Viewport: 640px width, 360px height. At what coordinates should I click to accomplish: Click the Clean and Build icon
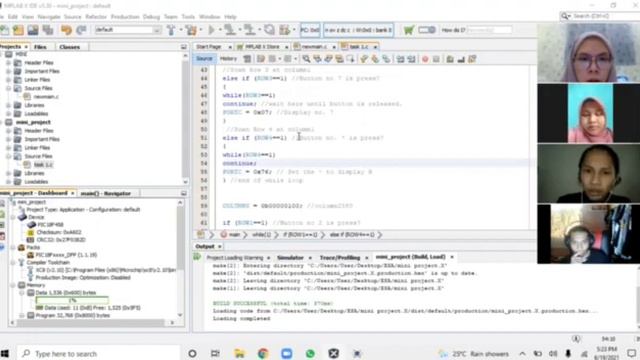191,30
